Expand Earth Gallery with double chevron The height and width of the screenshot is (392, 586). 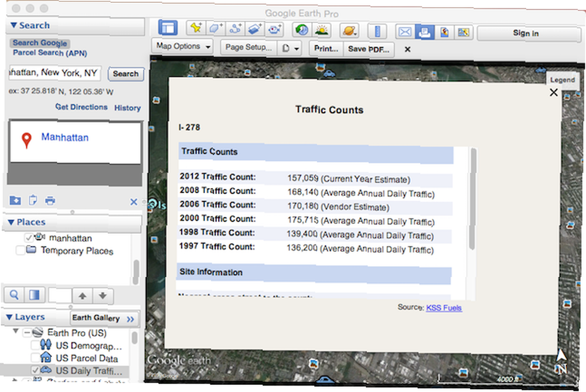click(x=130, y=319)
